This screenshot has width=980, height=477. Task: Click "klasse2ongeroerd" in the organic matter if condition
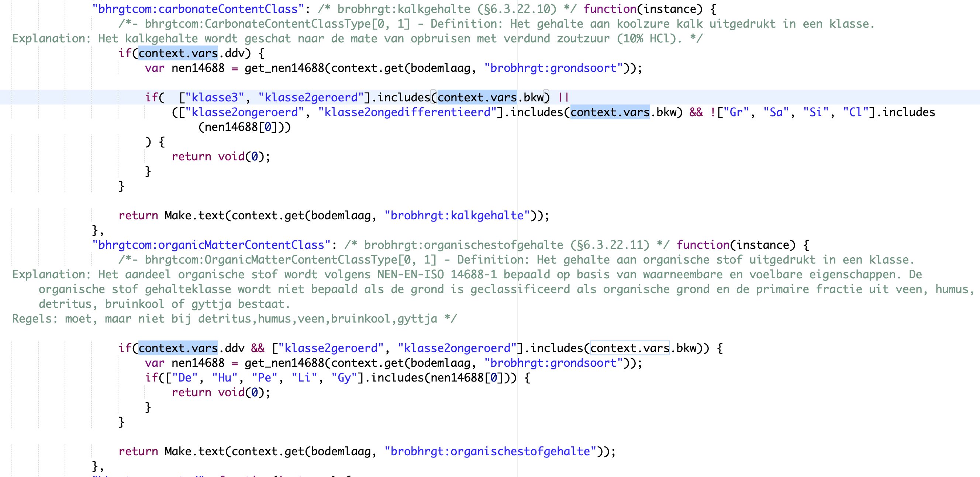pyautogui.click(x=457, y=348)
